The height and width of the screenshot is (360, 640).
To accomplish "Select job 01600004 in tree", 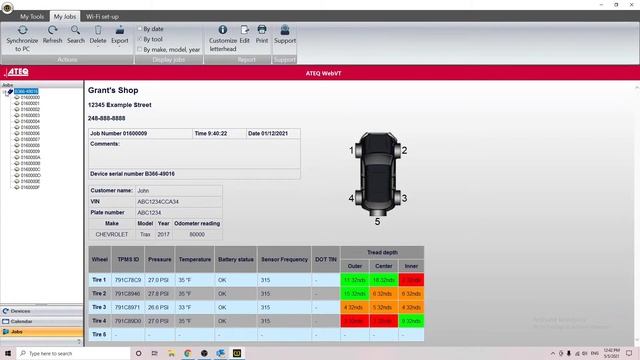I will point(30,121).
